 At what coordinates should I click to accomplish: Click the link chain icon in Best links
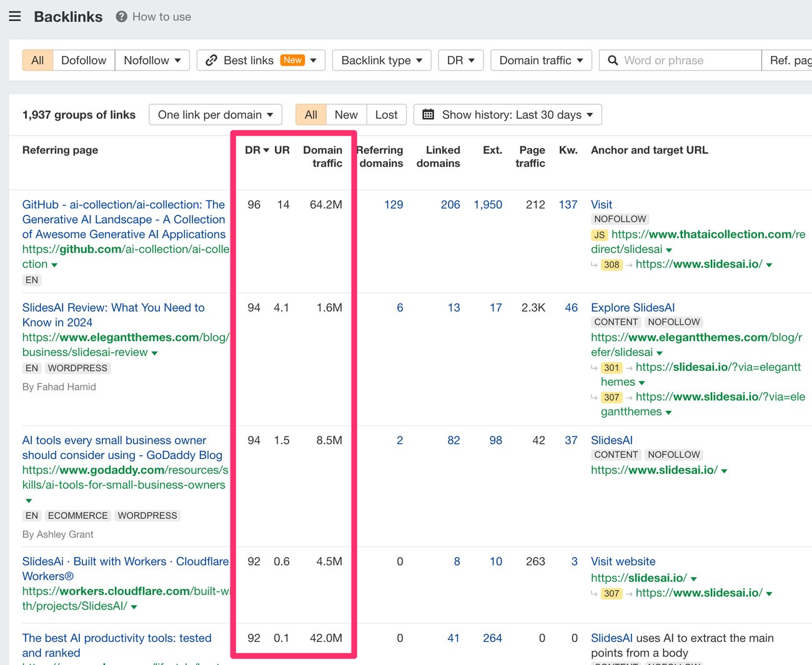[211, 61]
